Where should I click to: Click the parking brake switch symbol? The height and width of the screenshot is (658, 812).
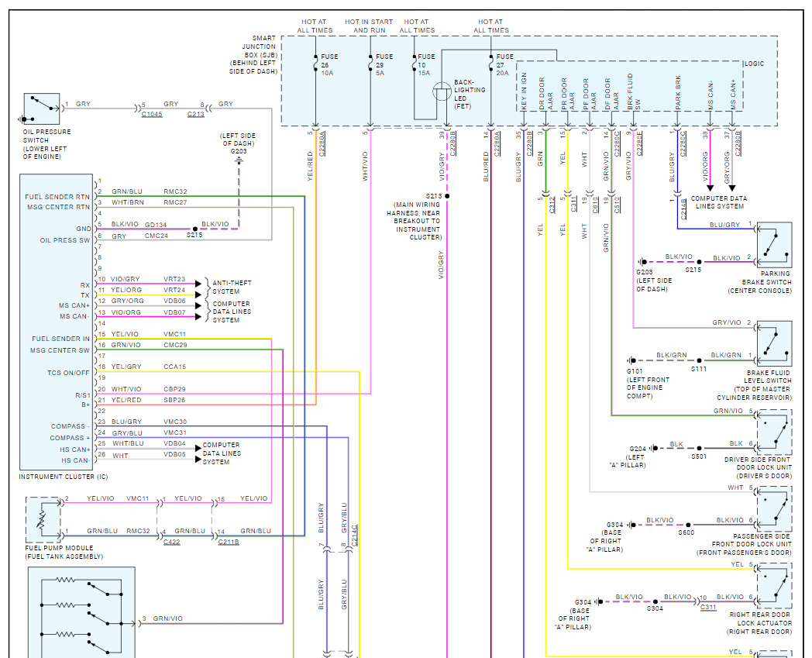[774, 245]
